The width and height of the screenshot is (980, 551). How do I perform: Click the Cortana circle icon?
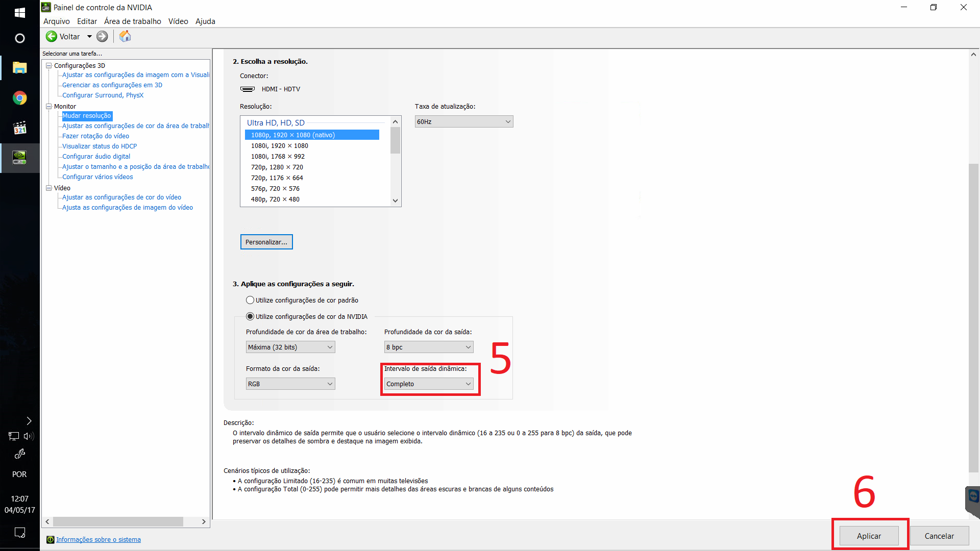[x=20, y=38]
